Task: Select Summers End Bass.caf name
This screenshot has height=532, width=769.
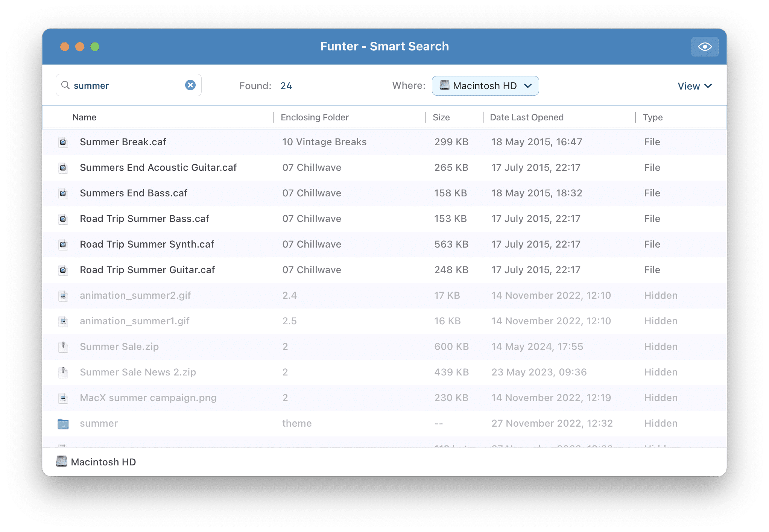Action: pyautogui.click(x=134, y=193)
